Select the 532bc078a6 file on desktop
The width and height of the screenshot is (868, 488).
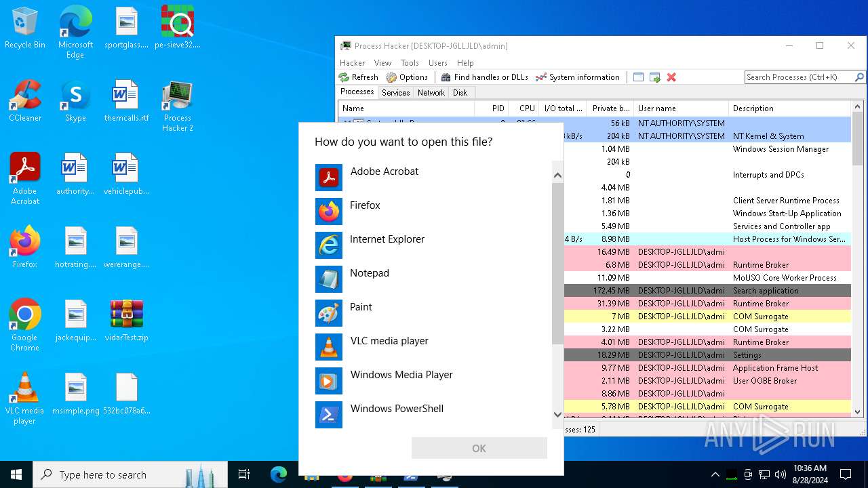pyautogui.click(x=127, y=394)
